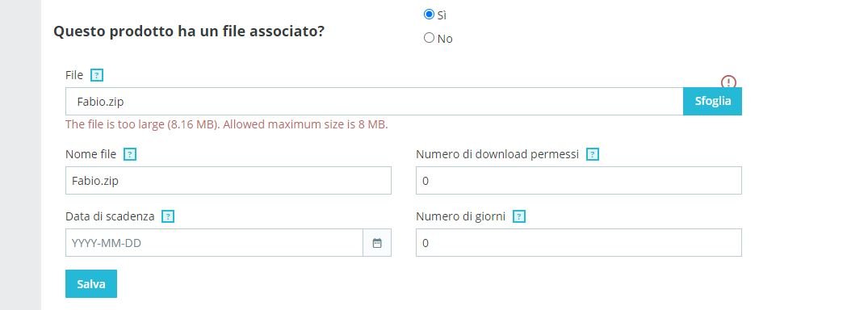The width and height of the screenshot is (868, 310).
Task: Focus the Nome file text field
Action: tap(228, 181)
